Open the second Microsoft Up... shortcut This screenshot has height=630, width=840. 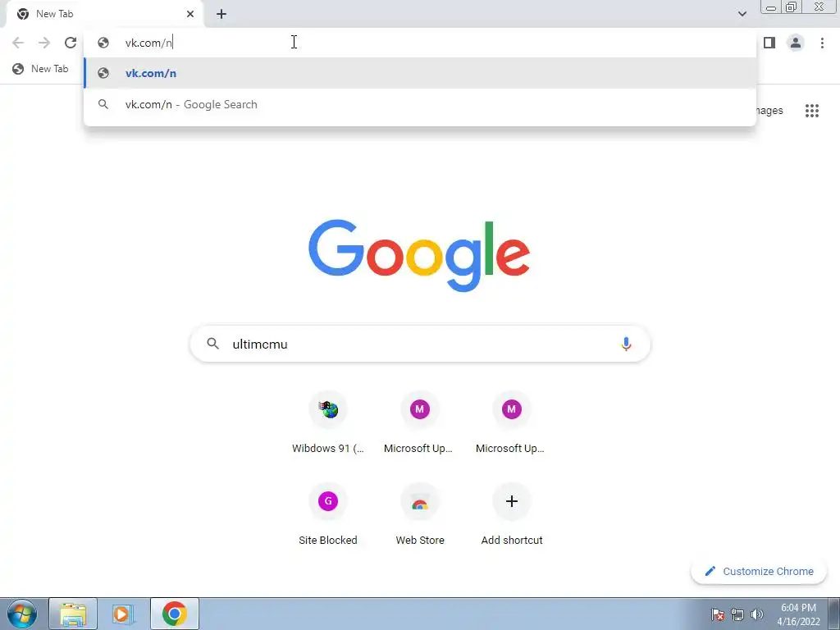tap(512, 423)
